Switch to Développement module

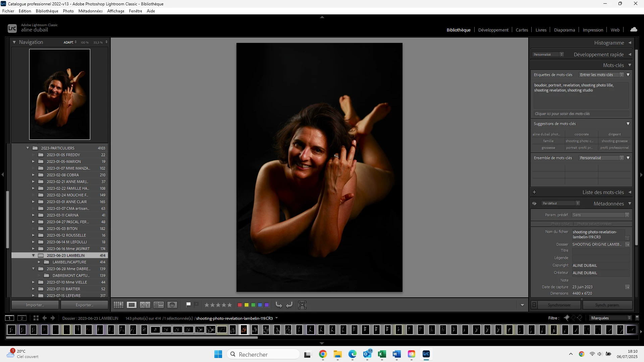point(493,30)
